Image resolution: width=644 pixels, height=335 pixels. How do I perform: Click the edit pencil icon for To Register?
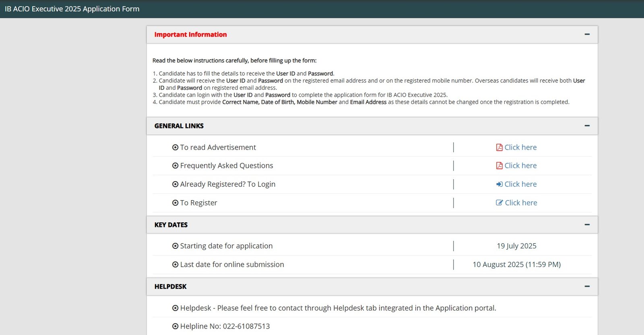499,203
